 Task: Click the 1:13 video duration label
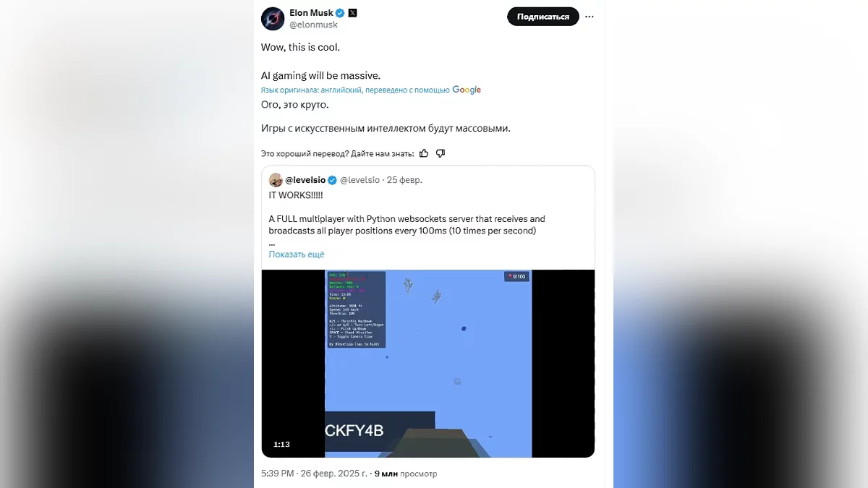pyautogui.click(x=282, y=444)
